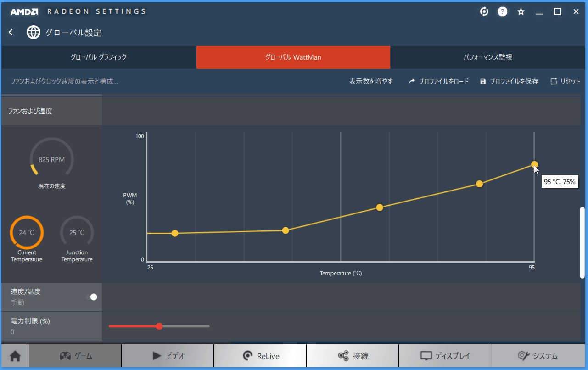Click the load profile arrow icon
Viewport: 588px width, 370px height.
point(412,81)
